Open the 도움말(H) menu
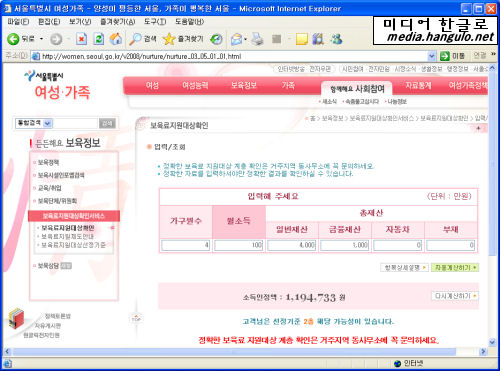The image size is (500, 371). [189, 22]
